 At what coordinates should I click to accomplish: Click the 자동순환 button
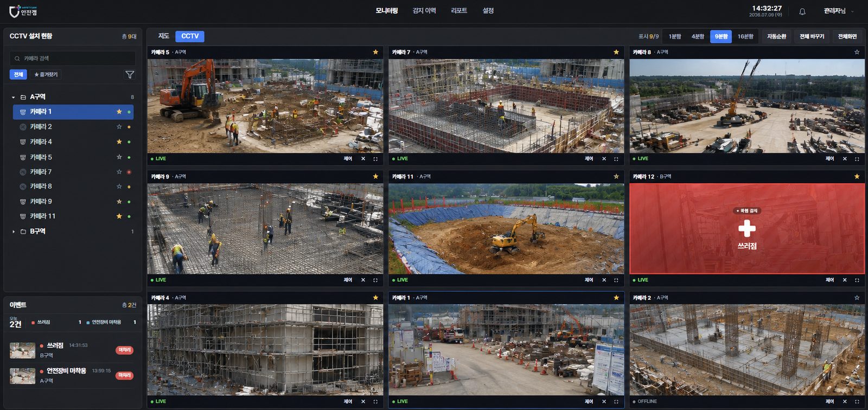(776, 36)
